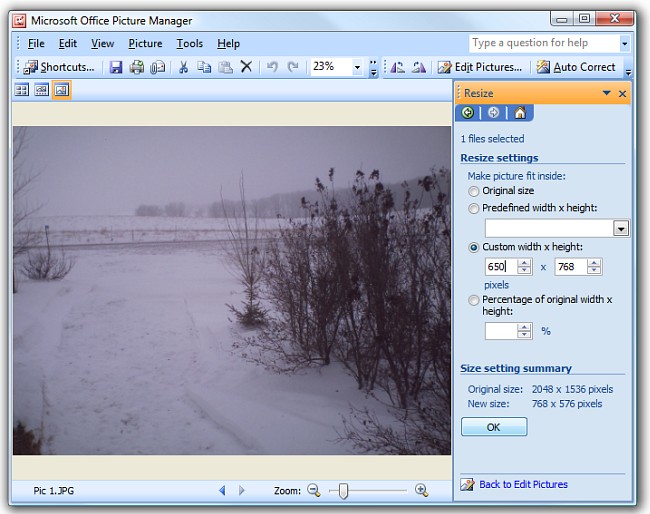Click OK to apply the resize
Image resolution: width=650 pixels, height=514 pixels.
(494, 427)
